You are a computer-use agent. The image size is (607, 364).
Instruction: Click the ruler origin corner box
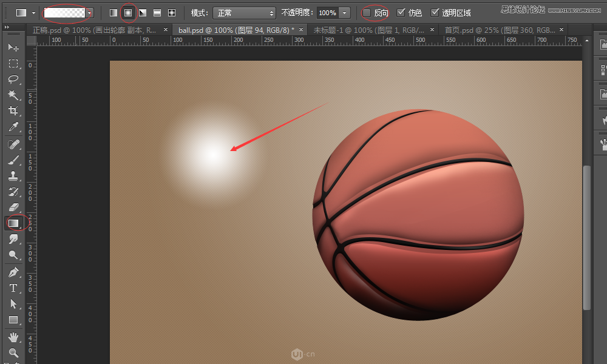tap(32, 41)
